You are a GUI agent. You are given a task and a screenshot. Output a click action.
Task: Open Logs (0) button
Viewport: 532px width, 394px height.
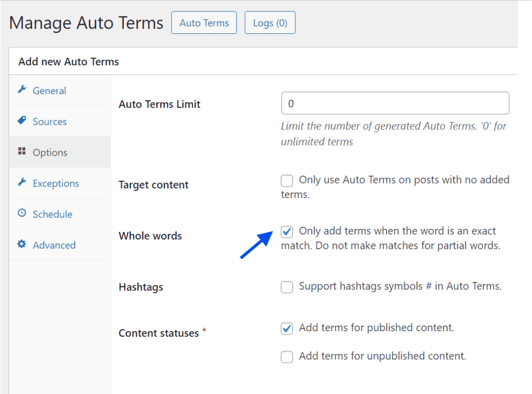coord(270,23)
